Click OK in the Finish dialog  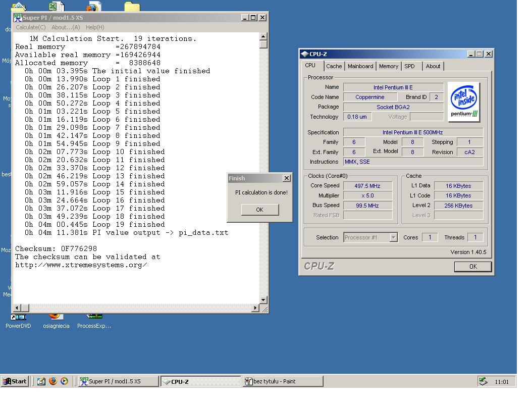[x=260, y=210]
